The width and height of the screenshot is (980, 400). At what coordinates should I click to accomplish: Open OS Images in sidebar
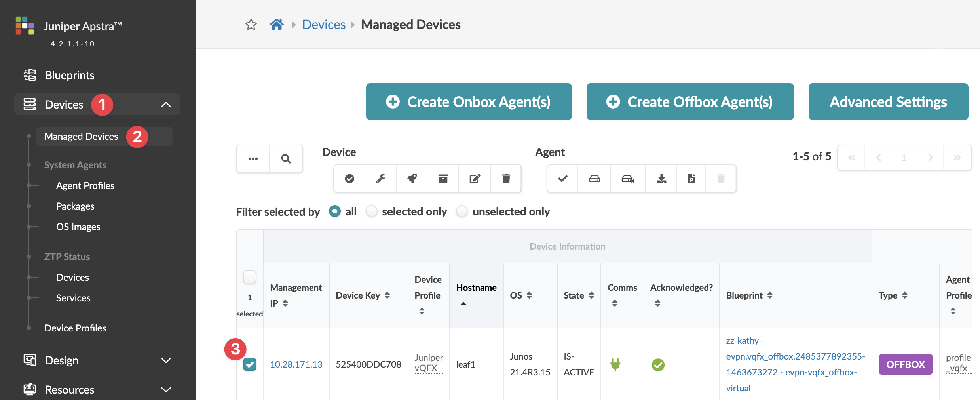tap(78, 227)
